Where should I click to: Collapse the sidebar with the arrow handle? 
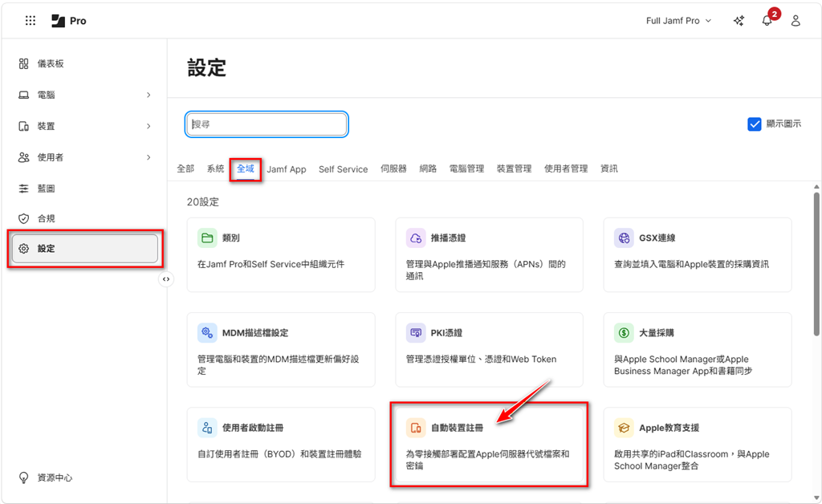(x=166, y=279)
